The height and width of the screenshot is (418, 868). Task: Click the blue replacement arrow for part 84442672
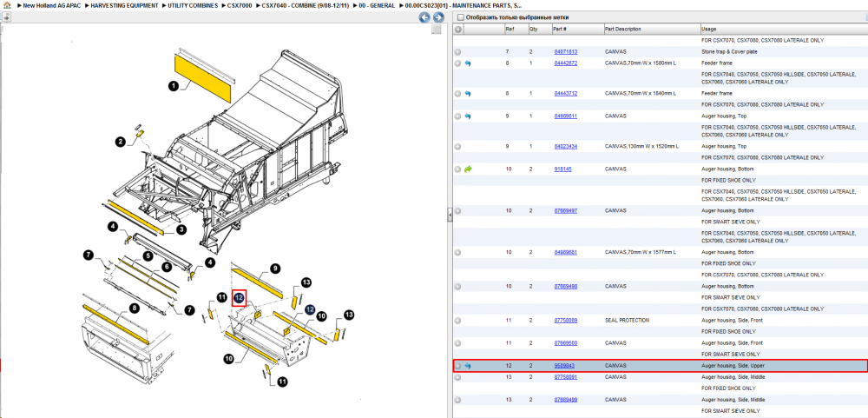(x=468, y=63)
